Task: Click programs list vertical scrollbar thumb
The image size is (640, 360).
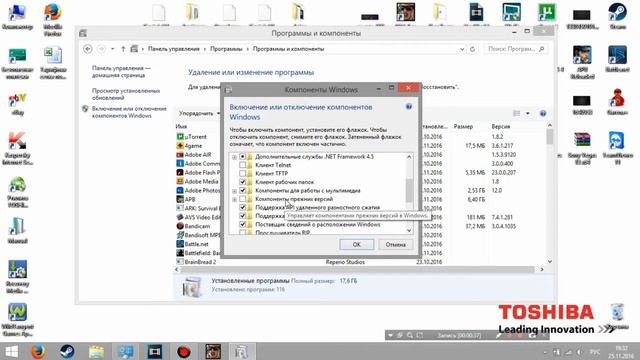Action: pyautogui.click(x=549, y=136)
